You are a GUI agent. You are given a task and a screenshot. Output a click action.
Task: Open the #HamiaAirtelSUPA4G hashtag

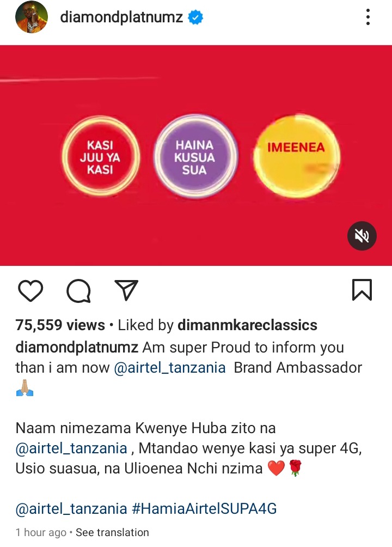tap(204, 509)
